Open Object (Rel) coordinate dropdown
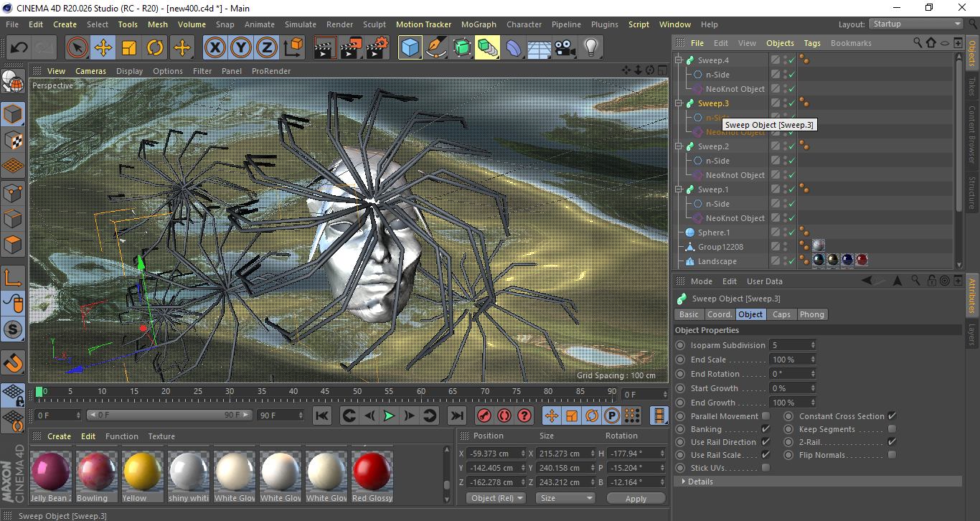This screenshot has width=980, height=521. pyautogui.click(x=496, y=498)
